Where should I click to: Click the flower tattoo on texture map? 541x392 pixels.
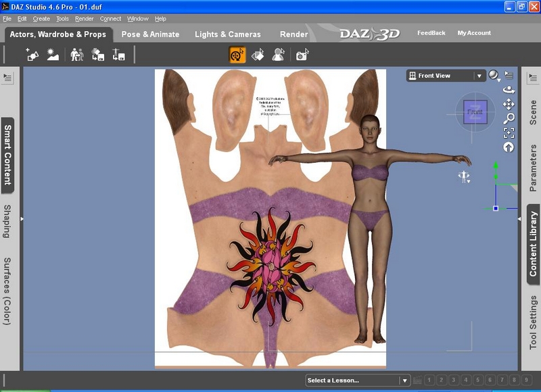point(272,267)
